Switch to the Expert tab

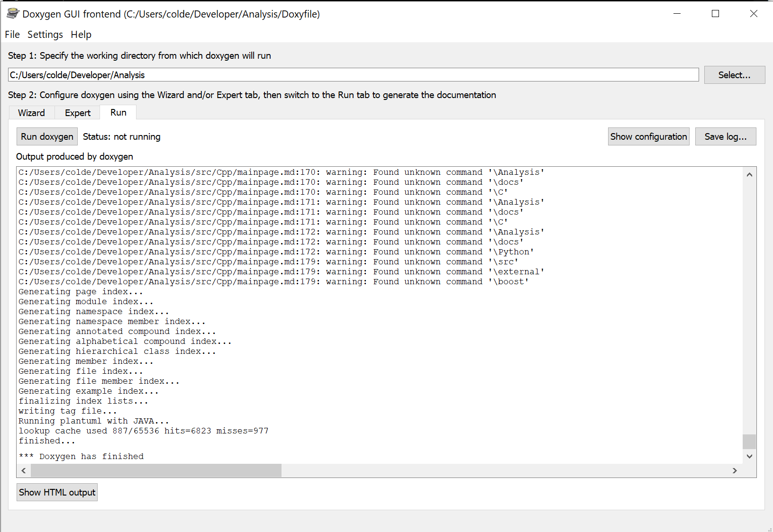point(78,113)
